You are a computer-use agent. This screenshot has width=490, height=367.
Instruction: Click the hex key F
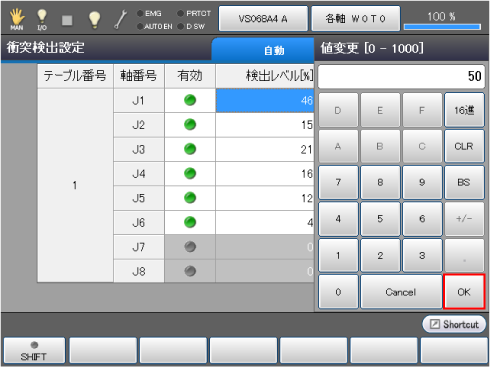(x=422, y=110)
